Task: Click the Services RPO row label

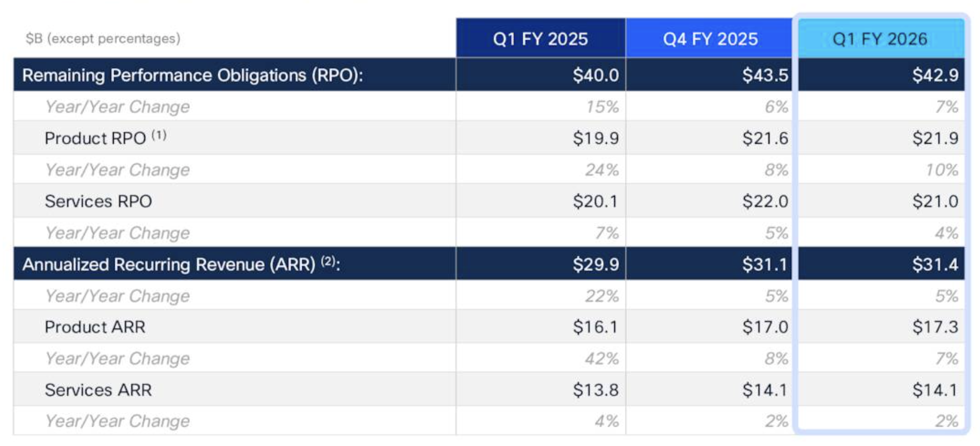Action: tap(98, 202)
